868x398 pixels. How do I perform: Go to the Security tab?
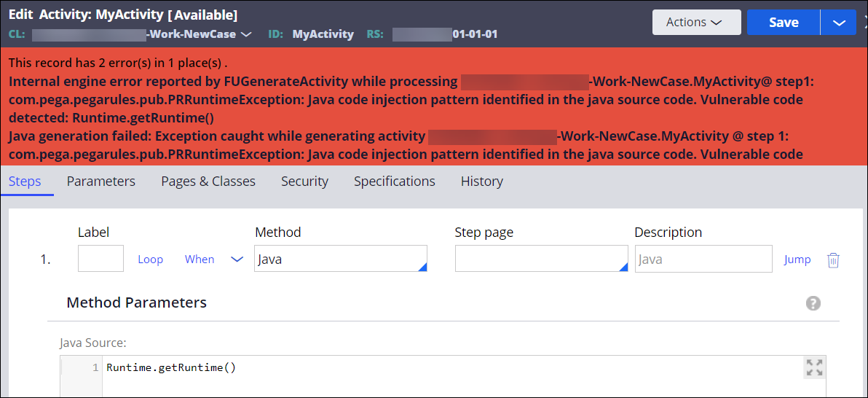click(x=304, y=182)
